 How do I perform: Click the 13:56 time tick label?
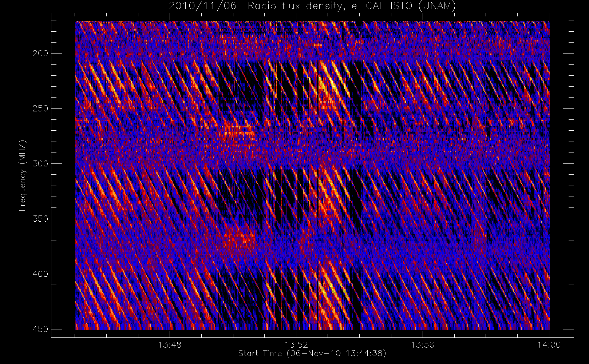[x=423, y=345]
